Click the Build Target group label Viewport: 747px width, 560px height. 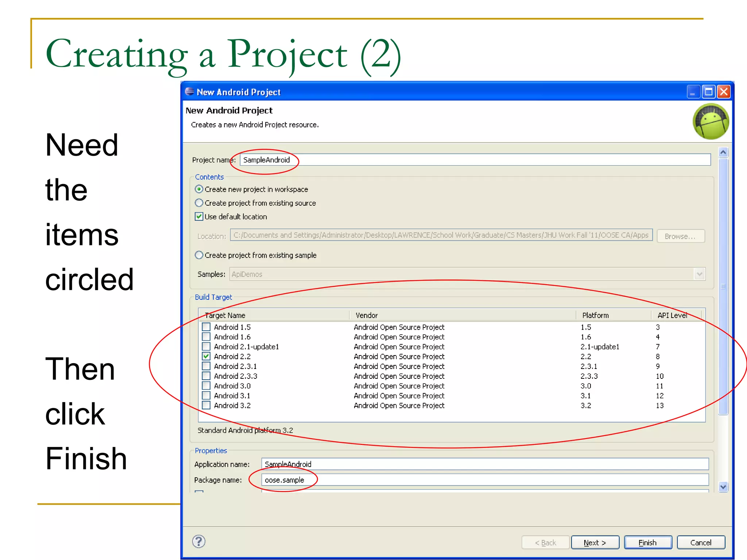pyautogui.click(x=213, y=297)
